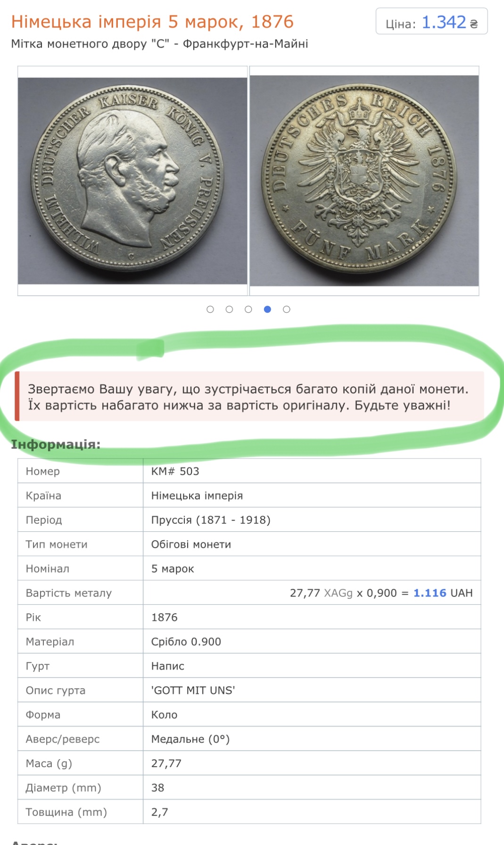Click the Німецька імперія country value
The image size is (504, 845).
click(197, 496)
